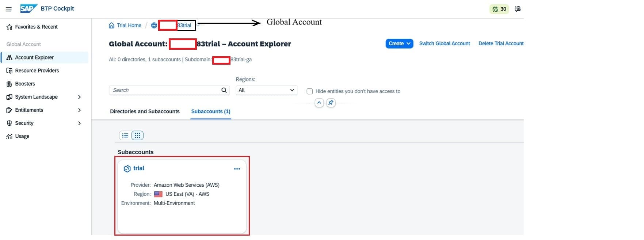This screenshot has height=240, width=644.
Task: Switch to list view layout
Action: 125,136
